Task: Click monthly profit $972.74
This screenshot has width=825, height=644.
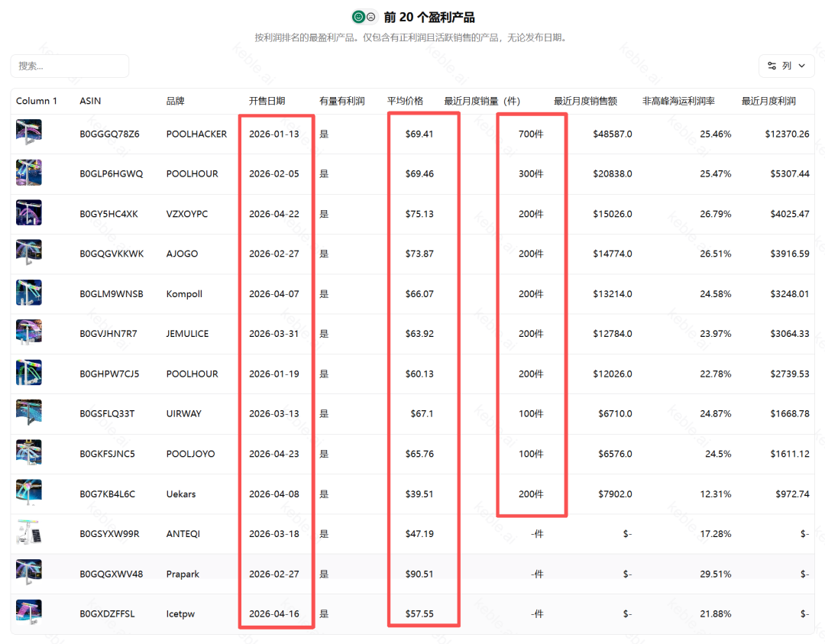Action: coord(792,494)
